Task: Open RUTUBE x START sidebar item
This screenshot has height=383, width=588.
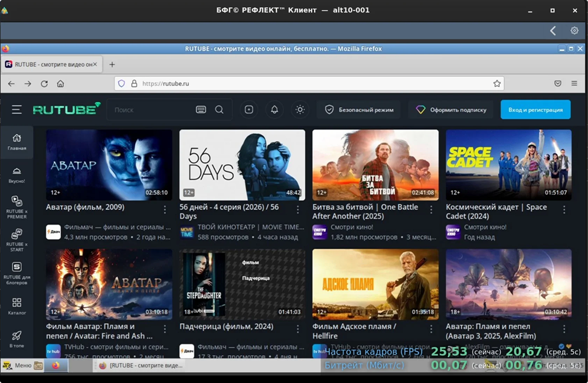Action: coord(17,241)
